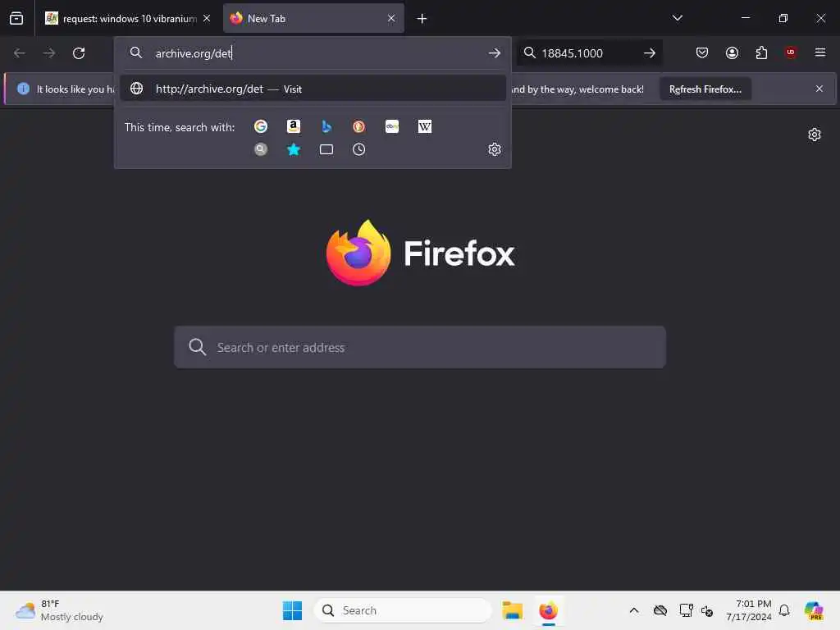Open Copilot preview from the taskbar
This screenshot has width=840, height=630.
click(x=814, y=610)
